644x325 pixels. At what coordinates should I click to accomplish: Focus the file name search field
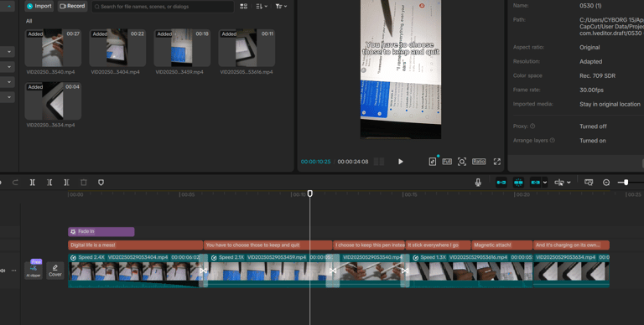click(163, 7)
